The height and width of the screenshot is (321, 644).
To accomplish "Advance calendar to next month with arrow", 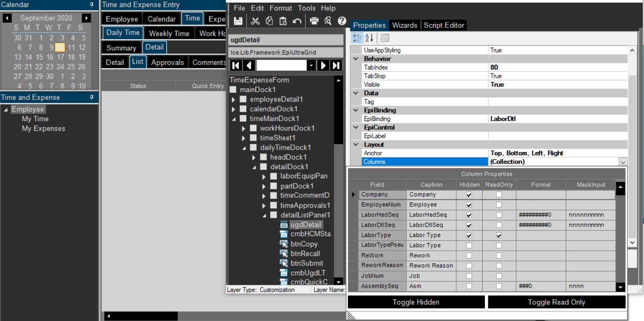I will (86, 18).
